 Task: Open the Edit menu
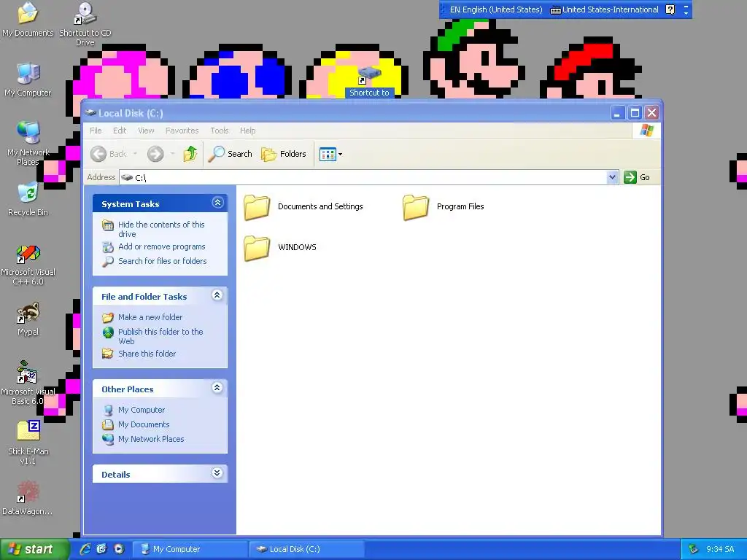pyautogui.click(x=120, y=131)
